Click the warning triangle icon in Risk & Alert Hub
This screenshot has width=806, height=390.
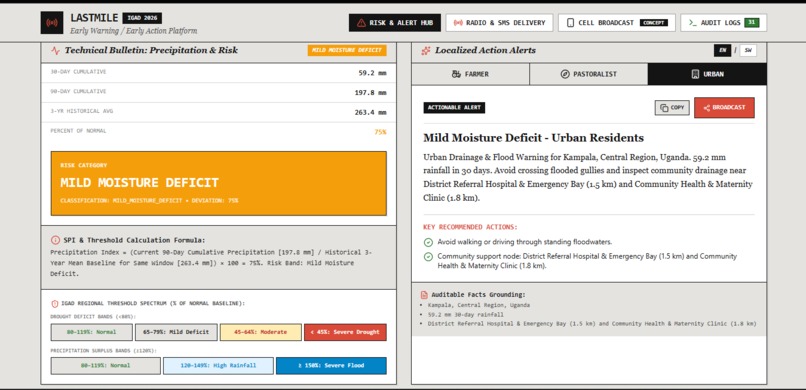click(x=361, y=23)
